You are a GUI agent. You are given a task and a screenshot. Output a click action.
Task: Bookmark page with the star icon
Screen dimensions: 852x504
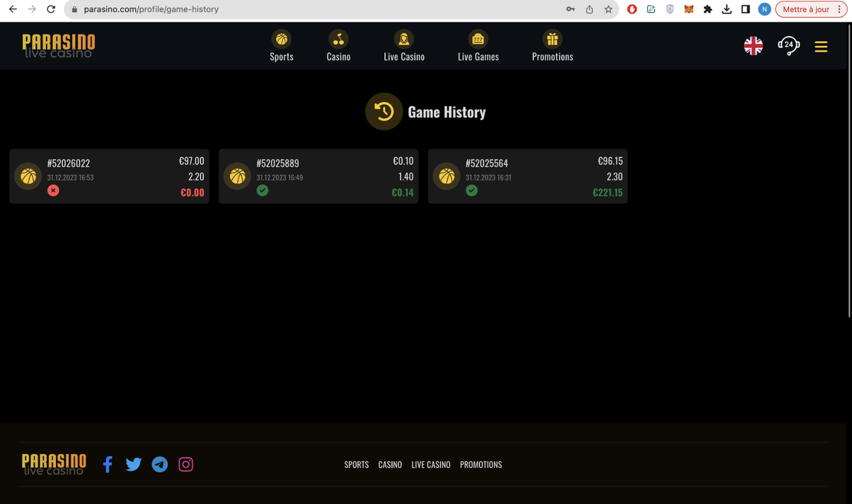[608, 9]
